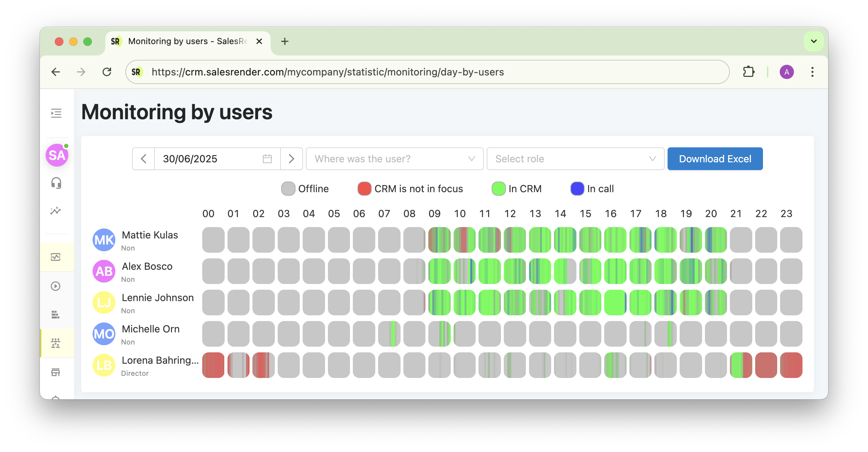Open the SA user profile avatar
The image size is (868, 452).
(57, 155)
